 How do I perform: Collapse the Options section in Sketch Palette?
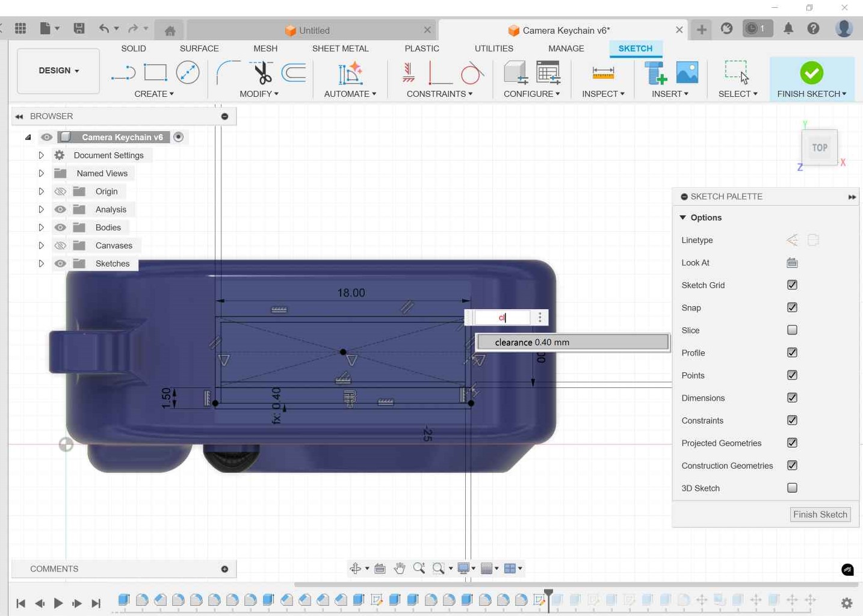[x=683, y=218]
